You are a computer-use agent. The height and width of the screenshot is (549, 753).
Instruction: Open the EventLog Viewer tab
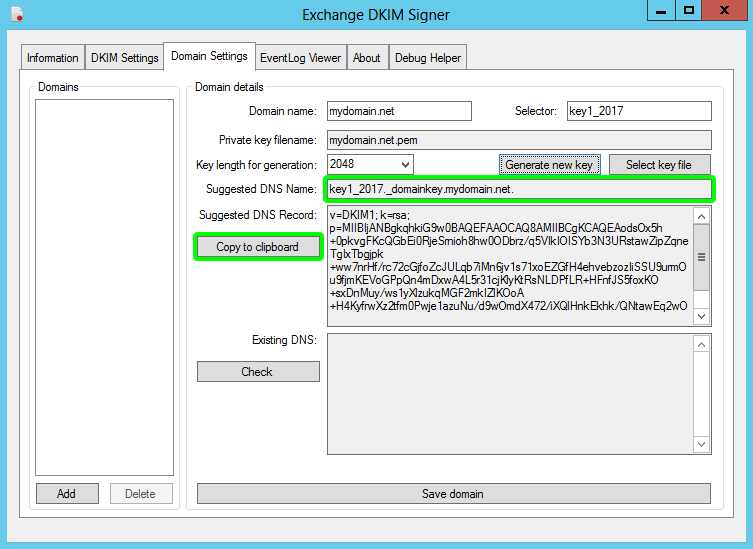click(x=301, y=58)
